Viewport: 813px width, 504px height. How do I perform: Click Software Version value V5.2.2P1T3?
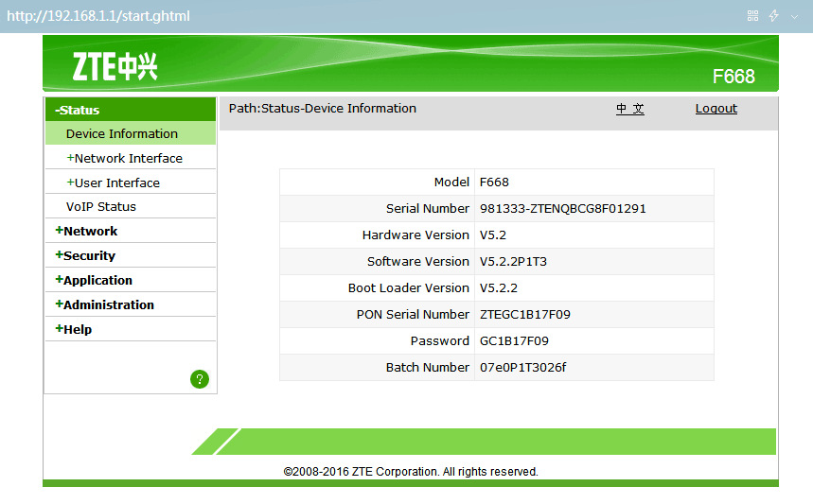pyautogui.click(x=513, y=262)
